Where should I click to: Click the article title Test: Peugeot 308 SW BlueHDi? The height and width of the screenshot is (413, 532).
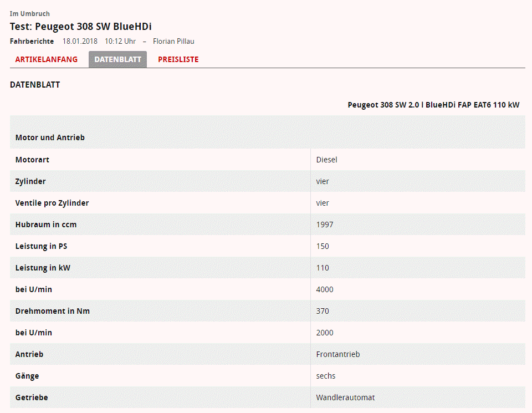(80, 27)
